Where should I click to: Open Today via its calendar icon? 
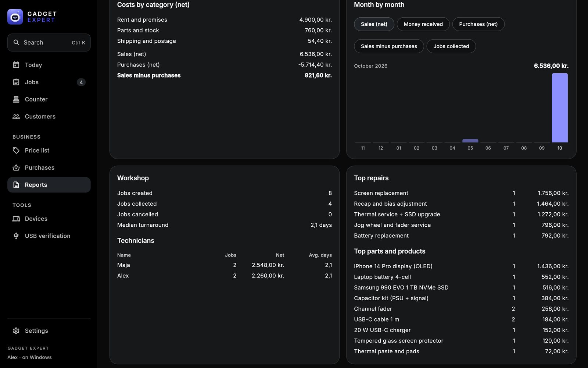[x=16, y=65]
